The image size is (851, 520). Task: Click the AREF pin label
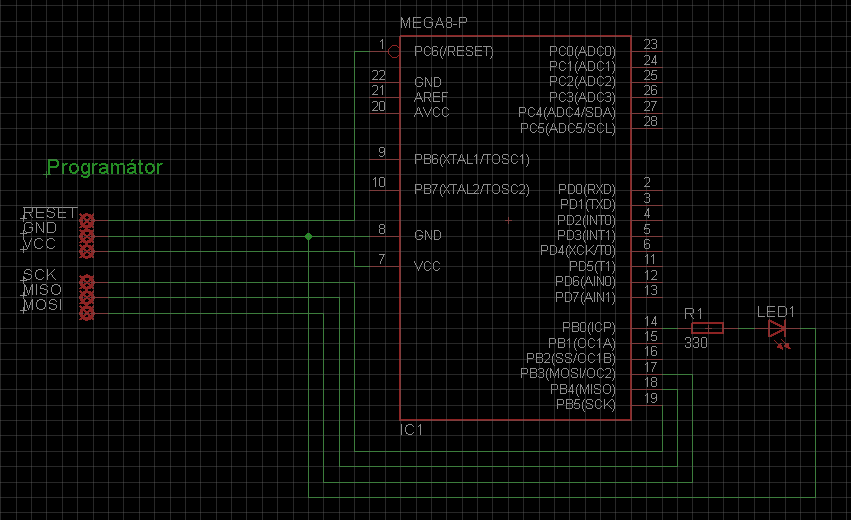(x=431, y=97)
